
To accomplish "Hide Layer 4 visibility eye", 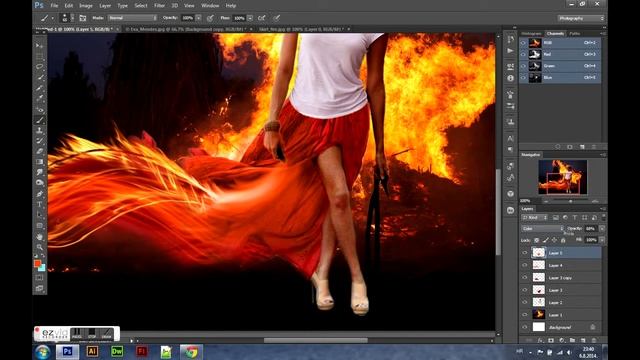I will point(524,265).
